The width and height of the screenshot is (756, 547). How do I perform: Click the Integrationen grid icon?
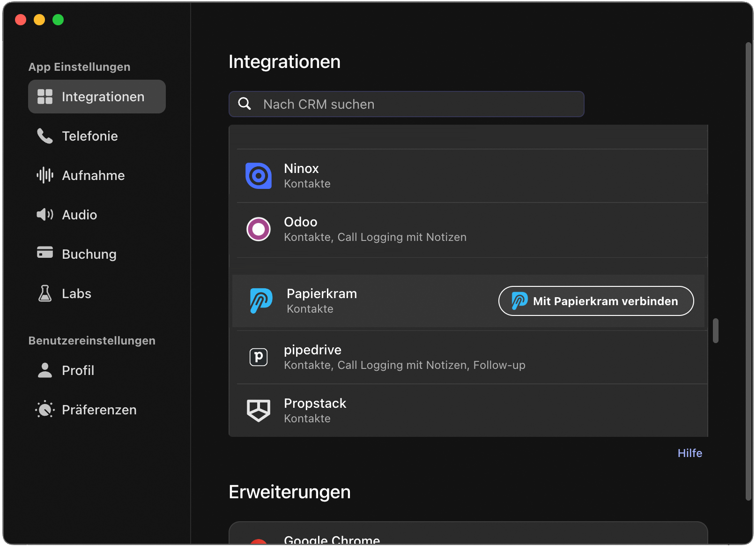click(x=45, y=97)
